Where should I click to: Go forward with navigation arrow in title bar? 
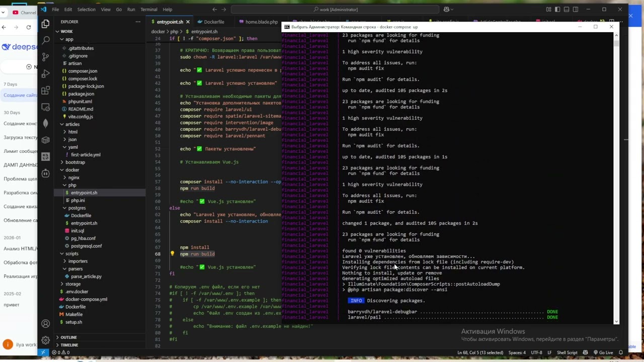pos(224,9)
